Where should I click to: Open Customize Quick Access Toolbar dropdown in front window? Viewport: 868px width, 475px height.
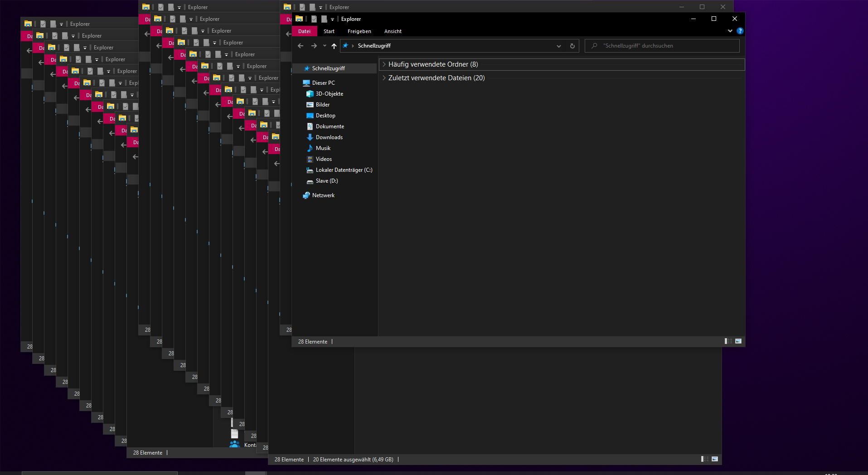click(332, 19)
